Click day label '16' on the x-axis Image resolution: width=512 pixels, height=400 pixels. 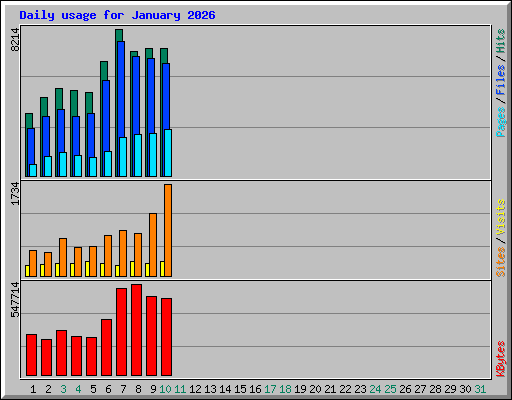(x=255, y=389)
